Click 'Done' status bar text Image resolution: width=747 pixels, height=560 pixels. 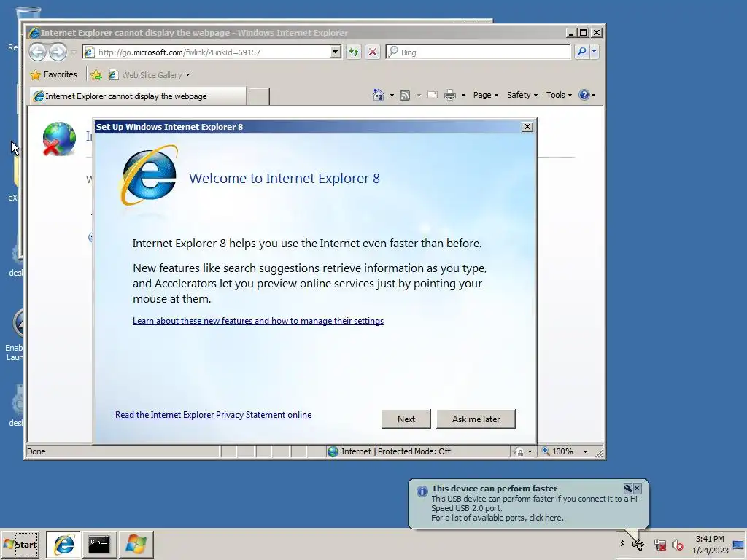click(36, 451)
